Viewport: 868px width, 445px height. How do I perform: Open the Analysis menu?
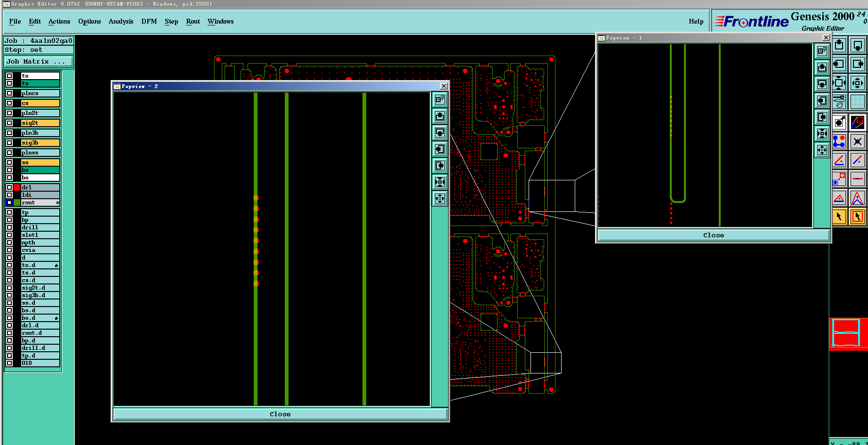121,21
